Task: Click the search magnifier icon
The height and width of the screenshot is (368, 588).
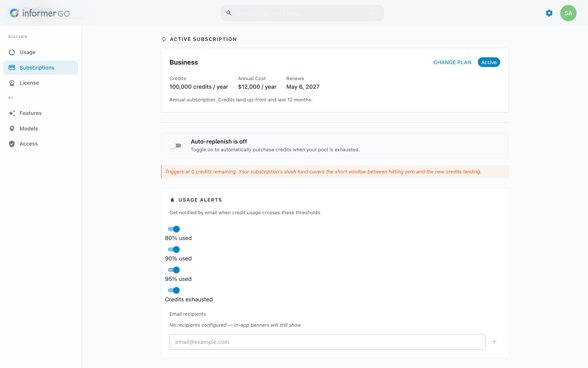Action: tap(229, 13)
